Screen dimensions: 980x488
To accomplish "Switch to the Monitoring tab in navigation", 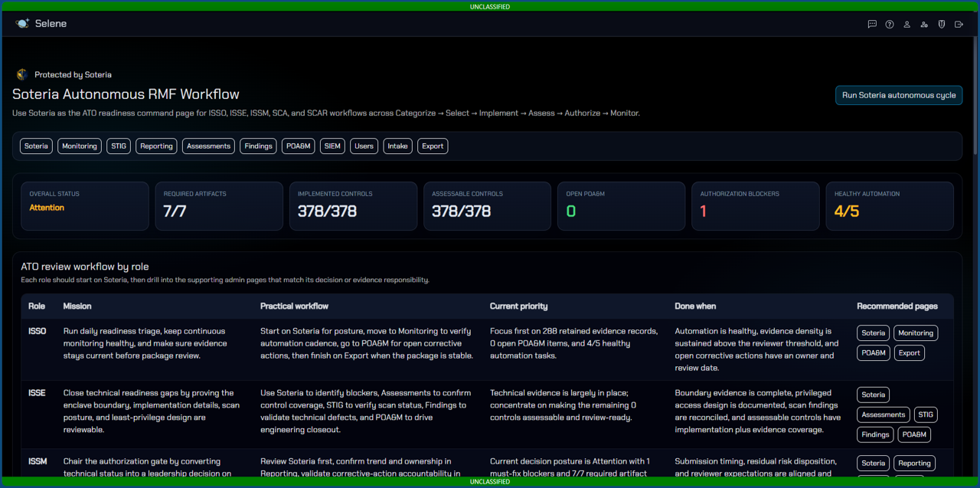I will [x=80, y=146].
